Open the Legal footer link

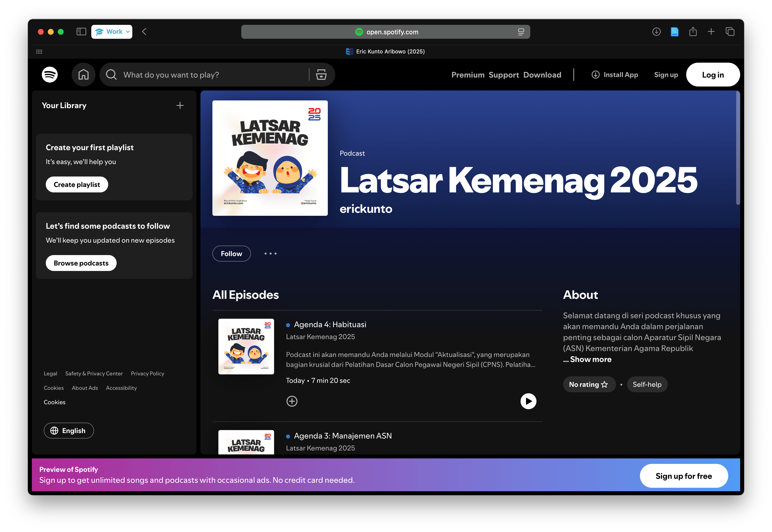coord(50,374)
